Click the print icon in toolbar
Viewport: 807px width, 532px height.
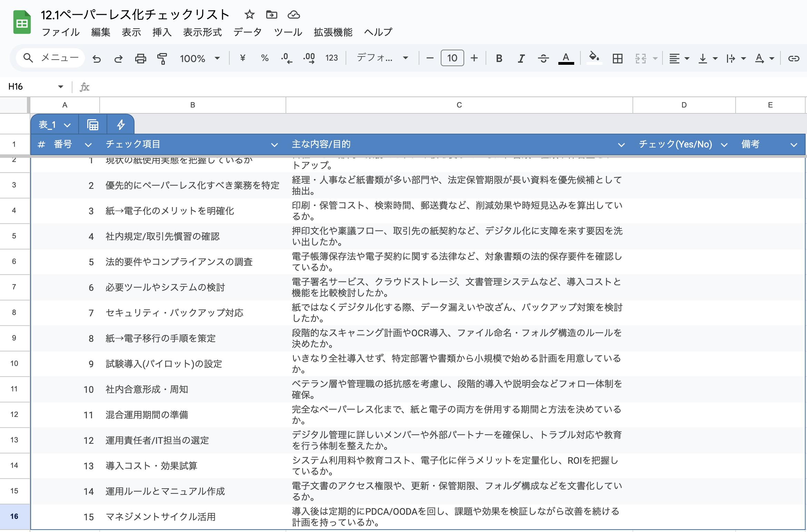pos(140,58)
